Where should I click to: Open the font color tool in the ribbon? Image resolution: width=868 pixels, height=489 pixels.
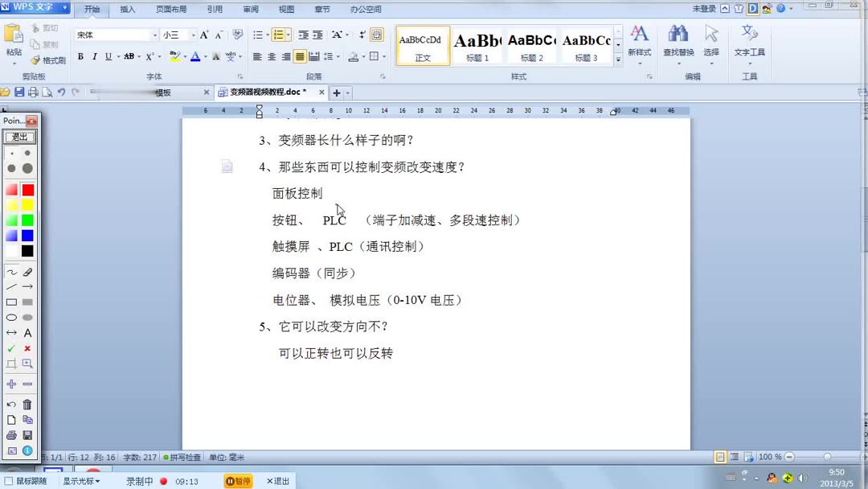coord(197,57)
